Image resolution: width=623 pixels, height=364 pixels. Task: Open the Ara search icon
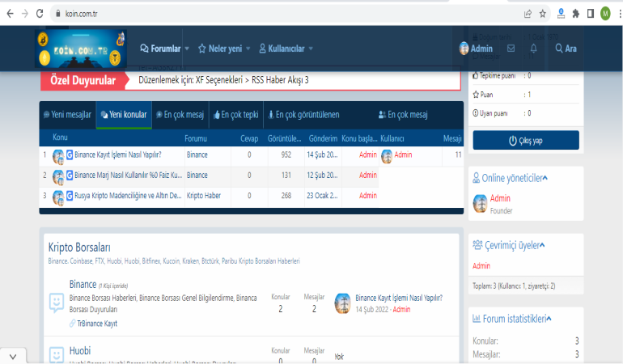click(566, 49)
